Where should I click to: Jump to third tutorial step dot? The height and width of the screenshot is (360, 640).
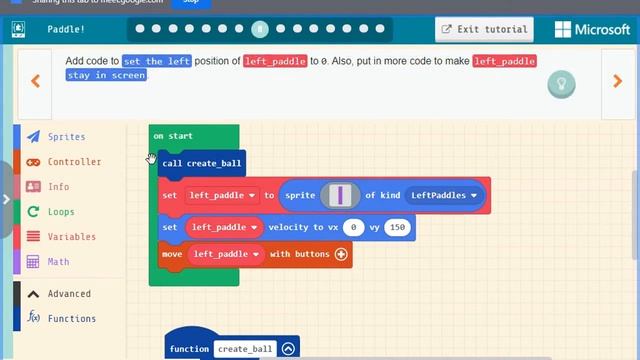click(x=173, y=29)
